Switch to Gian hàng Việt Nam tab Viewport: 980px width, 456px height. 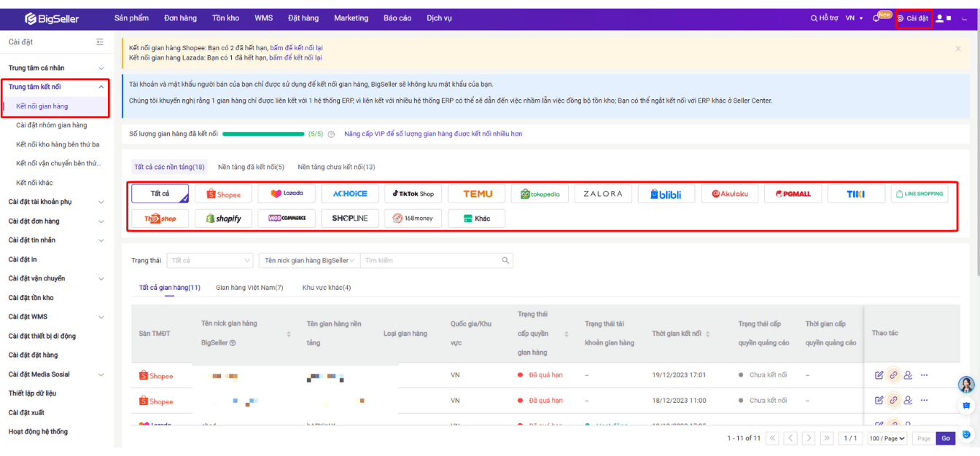[249, 288]
